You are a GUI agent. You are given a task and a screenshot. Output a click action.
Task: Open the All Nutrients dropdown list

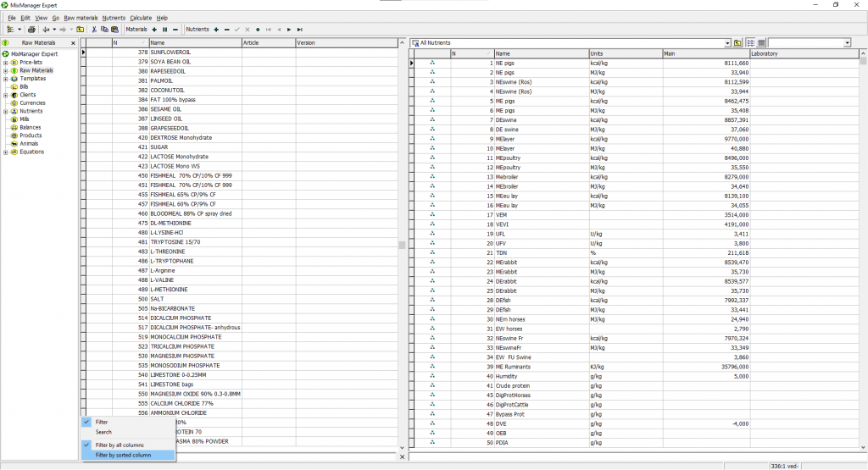point(727,43)
